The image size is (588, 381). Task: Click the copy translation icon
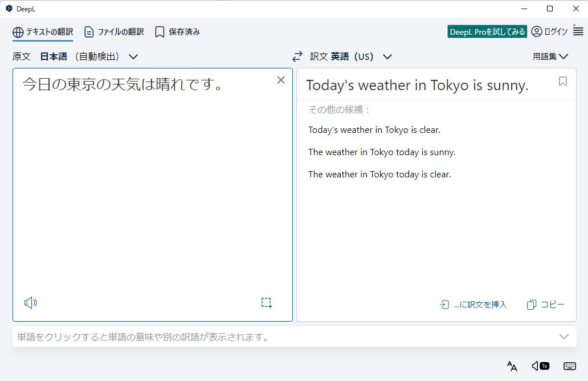pyautogui.click(x=532, y=305)
